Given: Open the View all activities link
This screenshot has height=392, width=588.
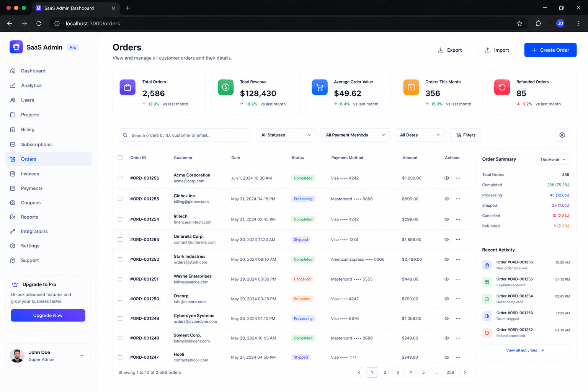Looking at the screenshot, I should [526, 350].
